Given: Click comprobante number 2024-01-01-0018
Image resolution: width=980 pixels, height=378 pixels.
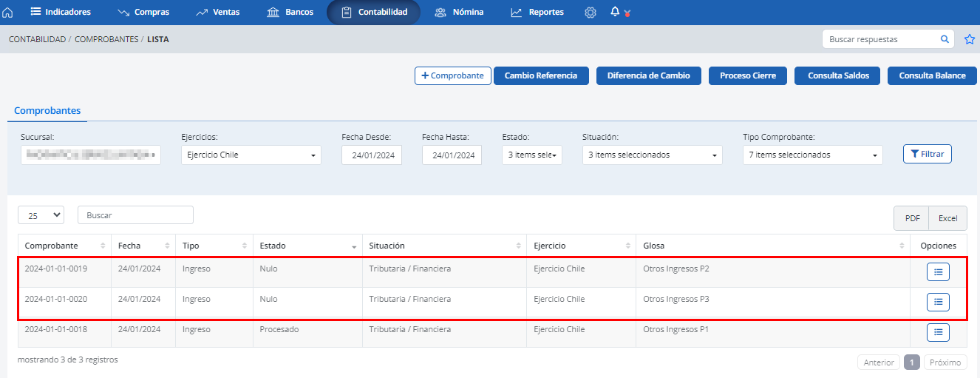Looking at the screenshot, I should (56, 329).
